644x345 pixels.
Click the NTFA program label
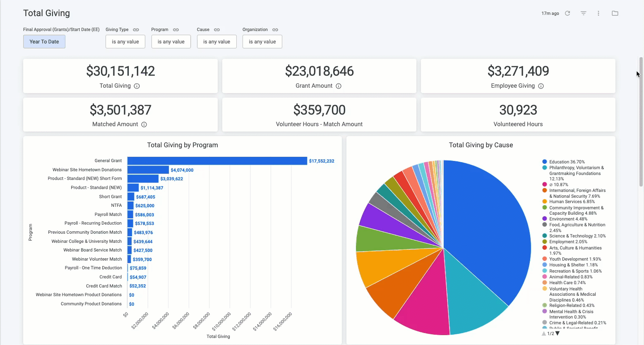[116, 206]
